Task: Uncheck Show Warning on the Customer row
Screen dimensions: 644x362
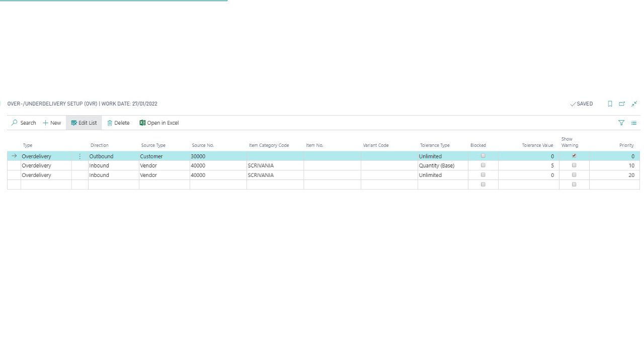Action: tap(574, 156)
